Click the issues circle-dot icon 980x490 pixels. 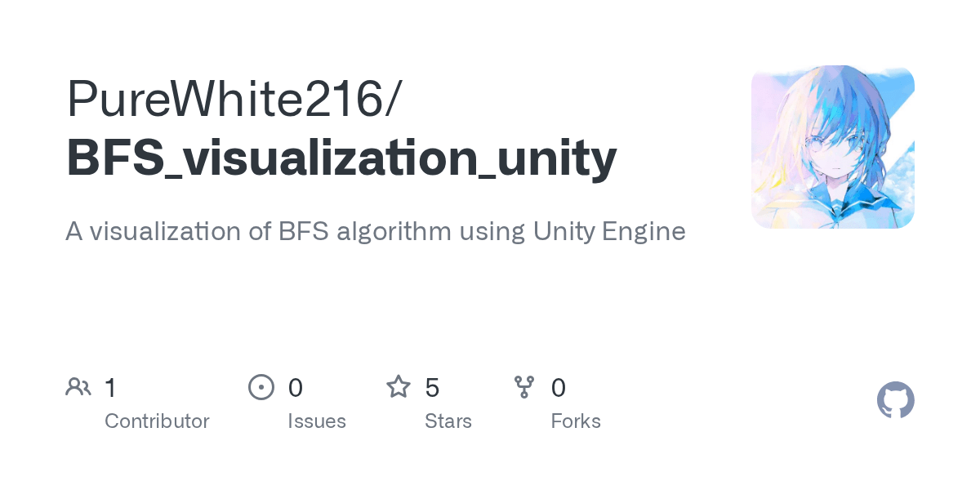pyautogui.click(x=261, y=387)
